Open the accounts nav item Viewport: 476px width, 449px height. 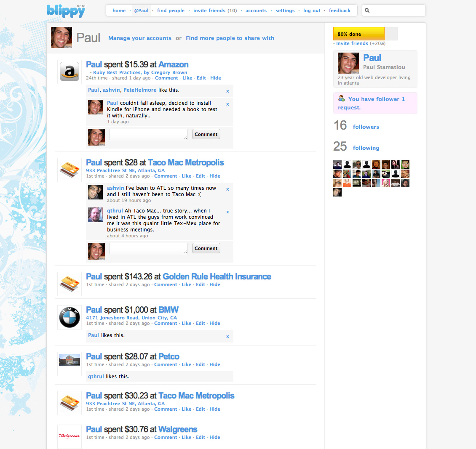tap(256, 11)
